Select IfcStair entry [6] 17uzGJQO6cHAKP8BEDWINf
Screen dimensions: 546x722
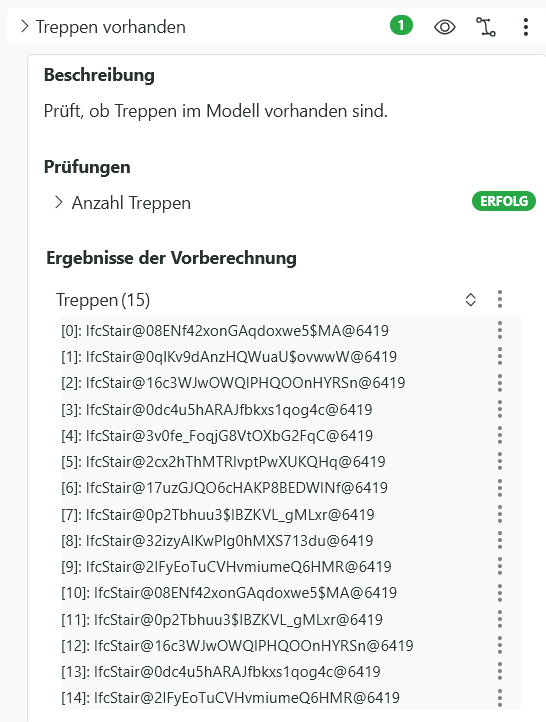pyautogui.click(x=224, y=488)
